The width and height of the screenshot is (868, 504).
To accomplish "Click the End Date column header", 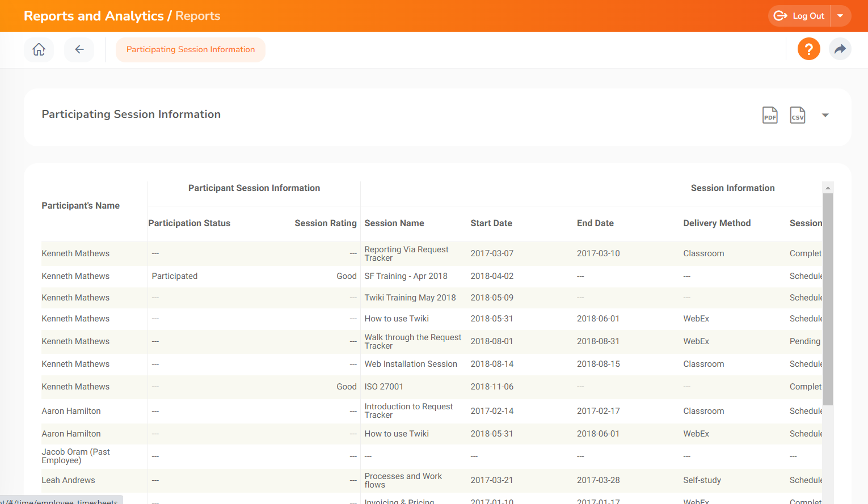I will click(x=595, y=223).
